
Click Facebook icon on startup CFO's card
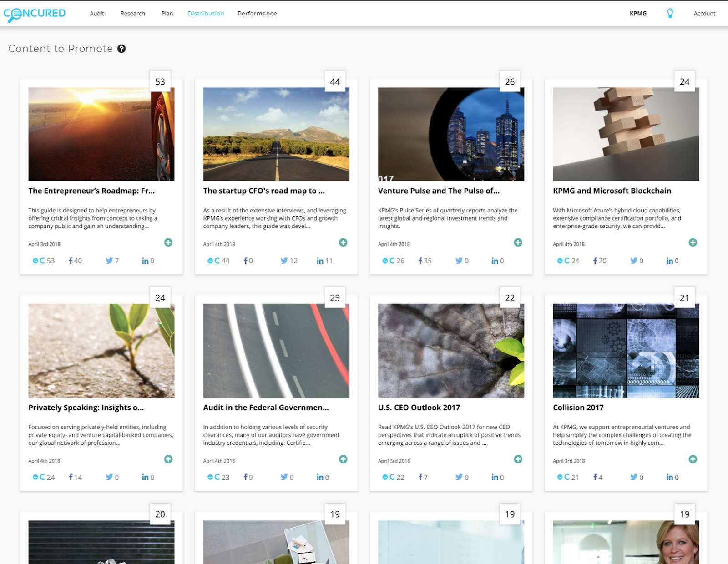(x=245, y=261)
